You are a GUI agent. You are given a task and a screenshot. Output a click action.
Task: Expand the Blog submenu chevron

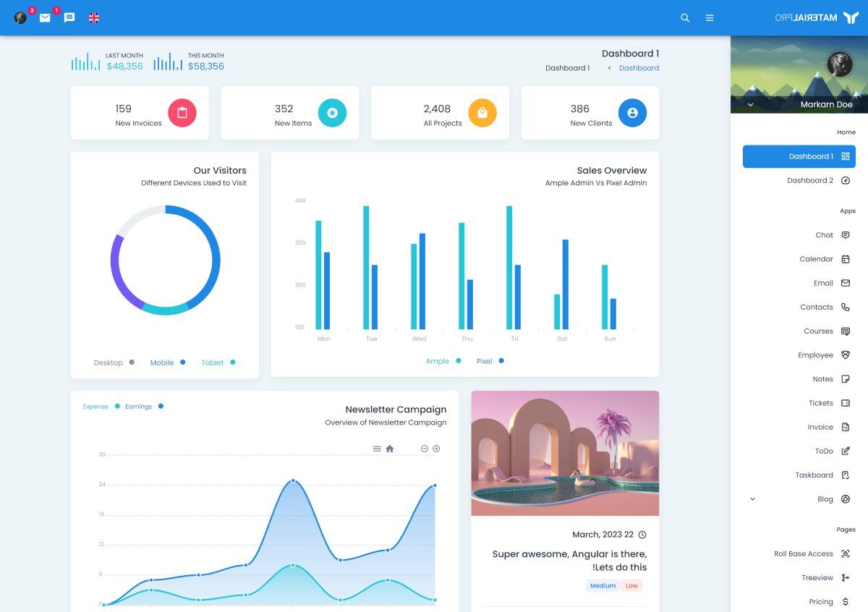(752, 499)
